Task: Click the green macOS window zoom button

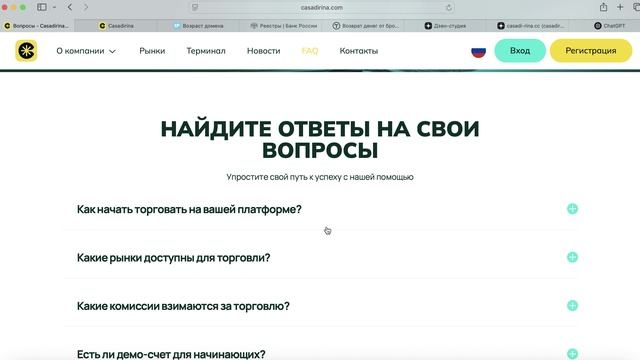Action: click(23, 7)
